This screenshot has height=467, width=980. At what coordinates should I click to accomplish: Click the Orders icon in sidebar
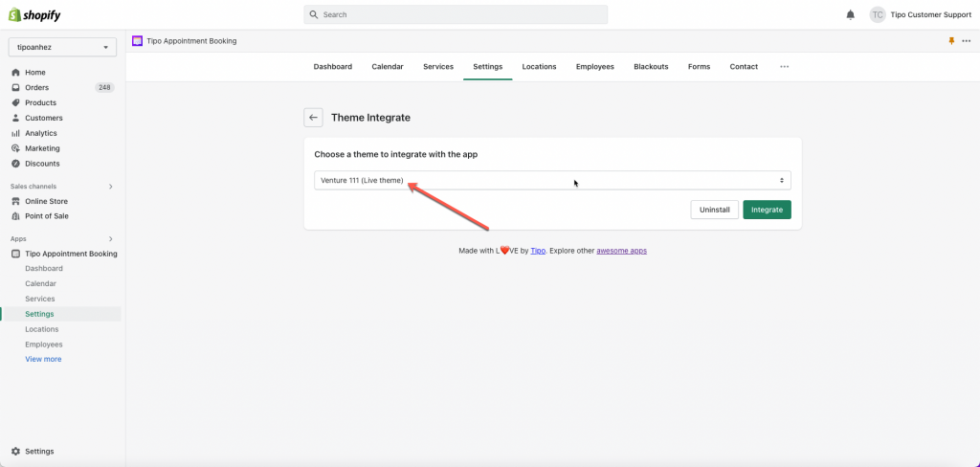pyautogui.click(x=15, y=87)
